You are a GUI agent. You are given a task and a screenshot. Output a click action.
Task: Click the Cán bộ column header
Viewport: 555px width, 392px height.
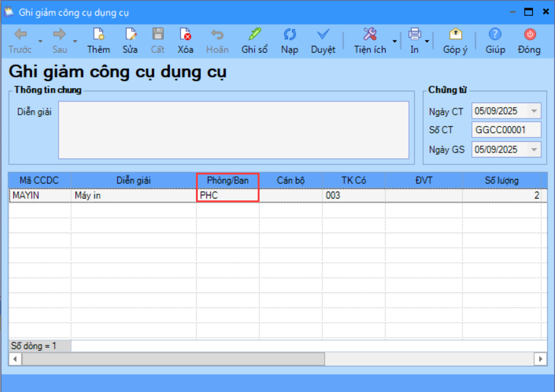290,180
